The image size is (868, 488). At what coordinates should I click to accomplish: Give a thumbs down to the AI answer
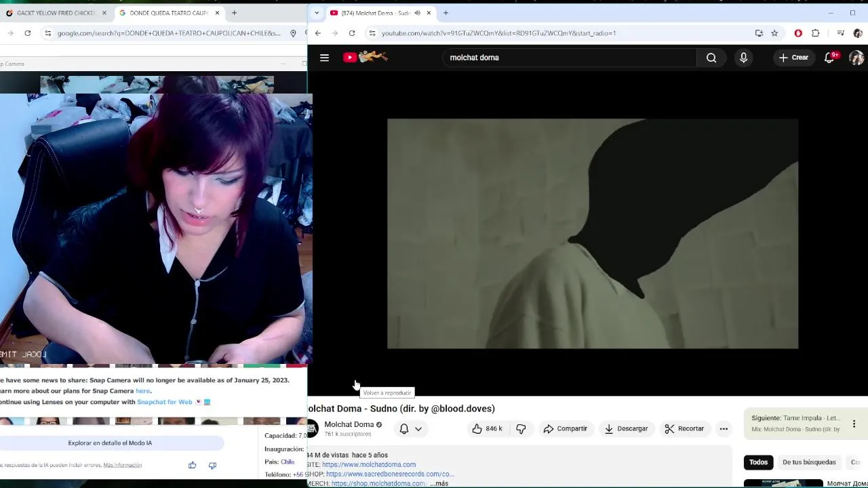click(x=212, y=465)
